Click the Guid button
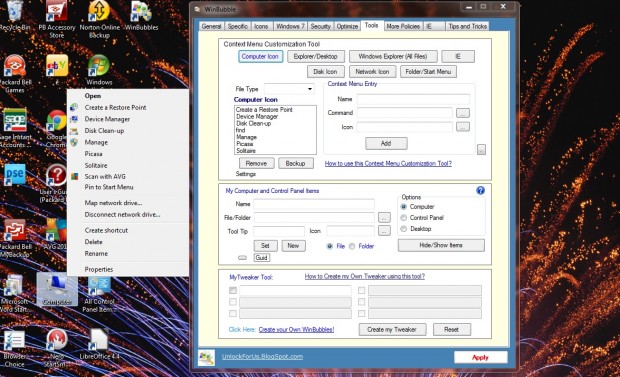Image resolution: width=620 pixels, height=377 pixels. [x=262, y=258]
